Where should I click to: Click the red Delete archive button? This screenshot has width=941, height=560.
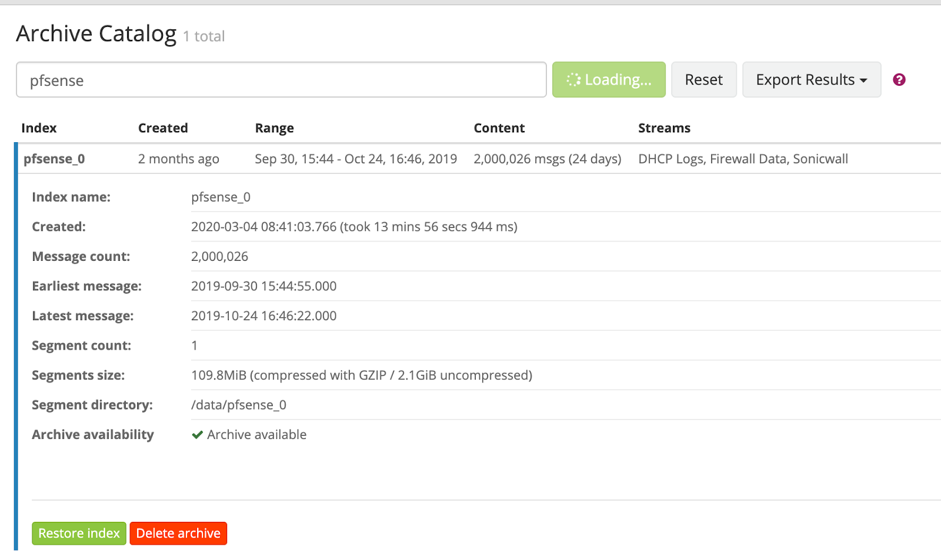click(x=178, y=533)
